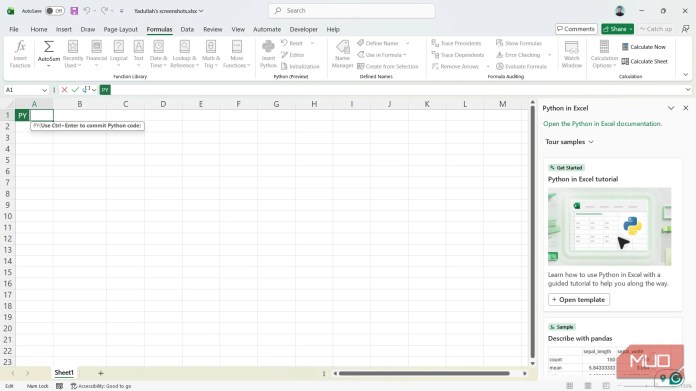
Task: Click the Open template button
Action: tap(579, 300)
